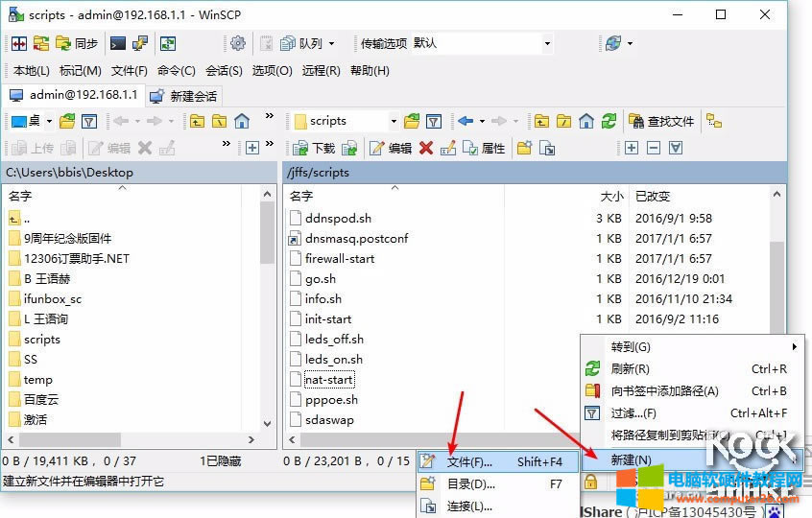The image size is (812, 518).
Task: Choose Link (连接) in the New submenu
Action: (498, 506)
